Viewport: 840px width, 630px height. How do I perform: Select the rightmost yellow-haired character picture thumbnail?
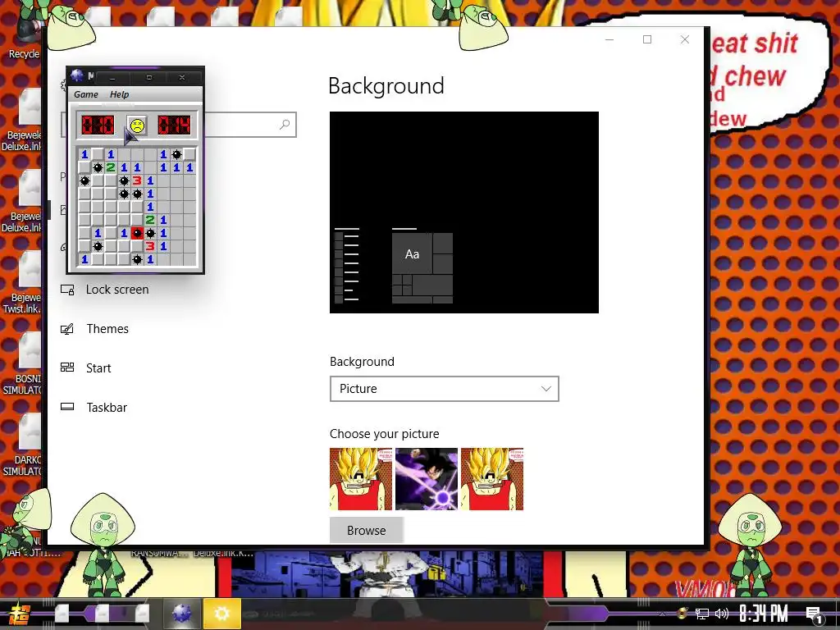click(492, 479)
